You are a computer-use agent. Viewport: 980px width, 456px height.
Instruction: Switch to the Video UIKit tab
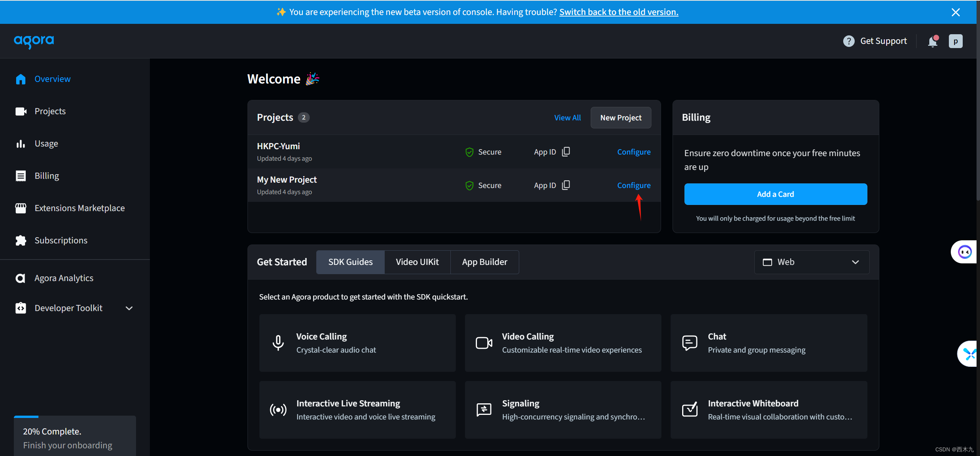(x=417, y=262)
